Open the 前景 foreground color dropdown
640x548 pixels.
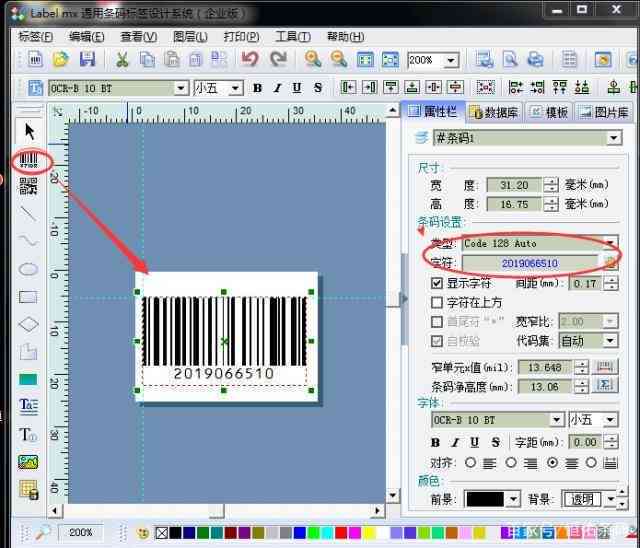(513, 499)
